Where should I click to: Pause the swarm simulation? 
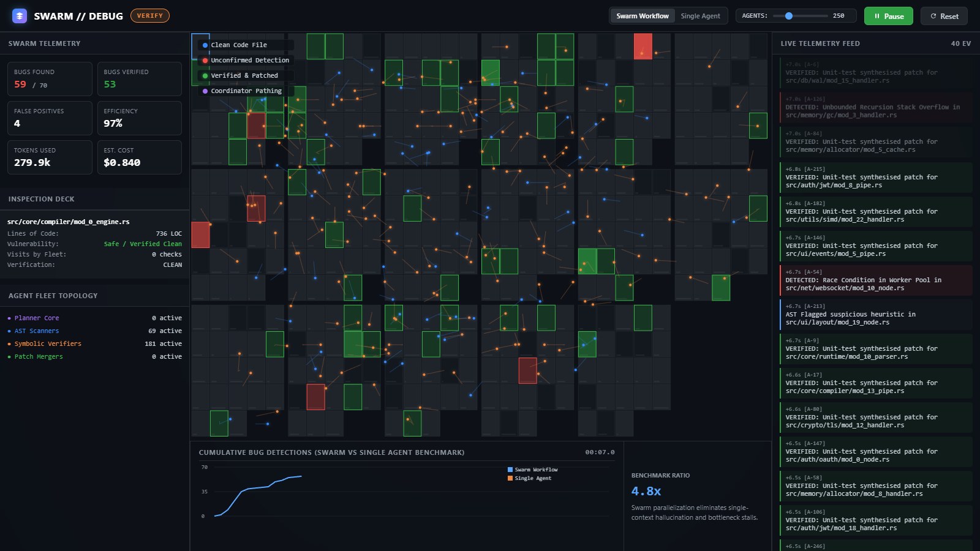888,16
